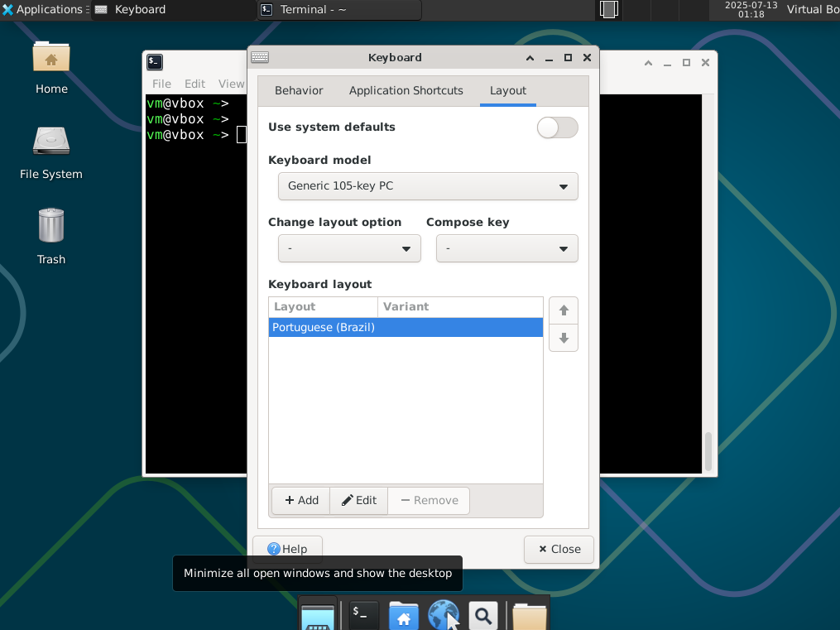Move selected layout up with the arrow button
840x630 pixels.
pyautogui.click(x=564, y=310)
